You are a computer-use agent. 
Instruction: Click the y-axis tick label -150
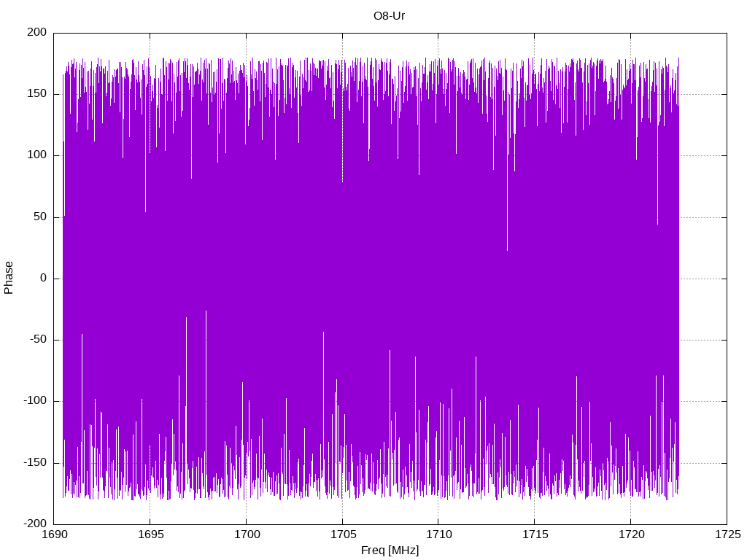click(35, 462)
